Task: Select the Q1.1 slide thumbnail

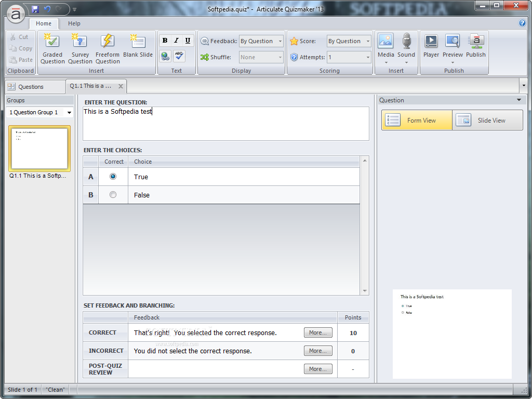Action: pyautogui.click(x=39, y=149)
